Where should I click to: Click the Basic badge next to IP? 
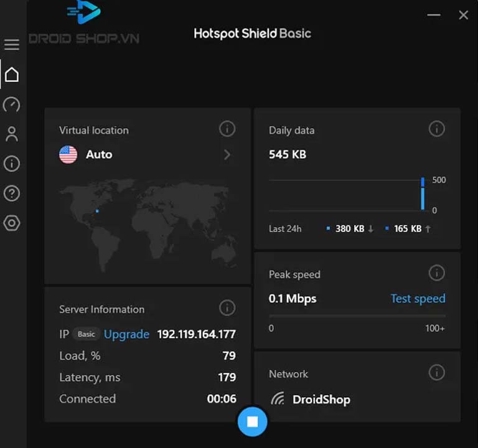(x=87, y=334)
